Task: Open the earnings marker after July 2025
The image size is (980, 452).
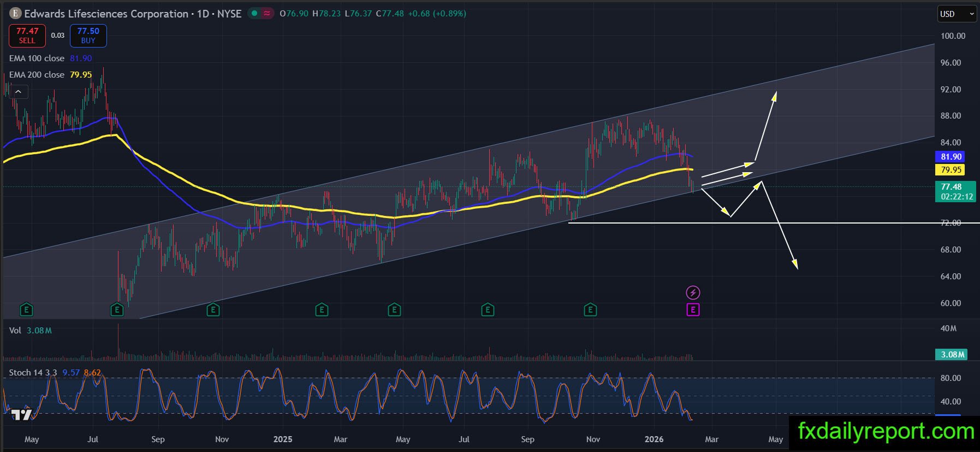Action: [488, 310]
